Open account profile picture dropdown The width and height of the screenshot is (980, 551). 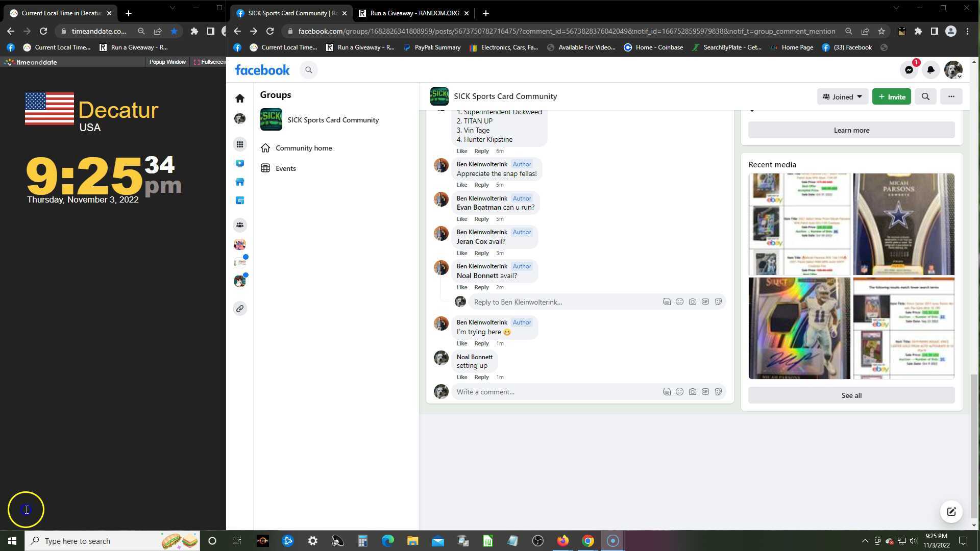pyautogui.click(x=953, y=70)
